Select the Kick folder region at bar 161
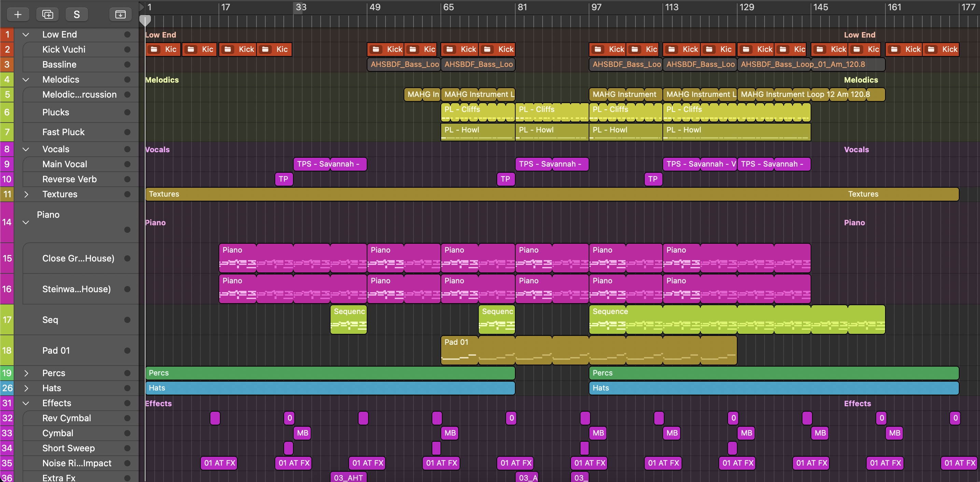980x482 pixels. [904, 49]
